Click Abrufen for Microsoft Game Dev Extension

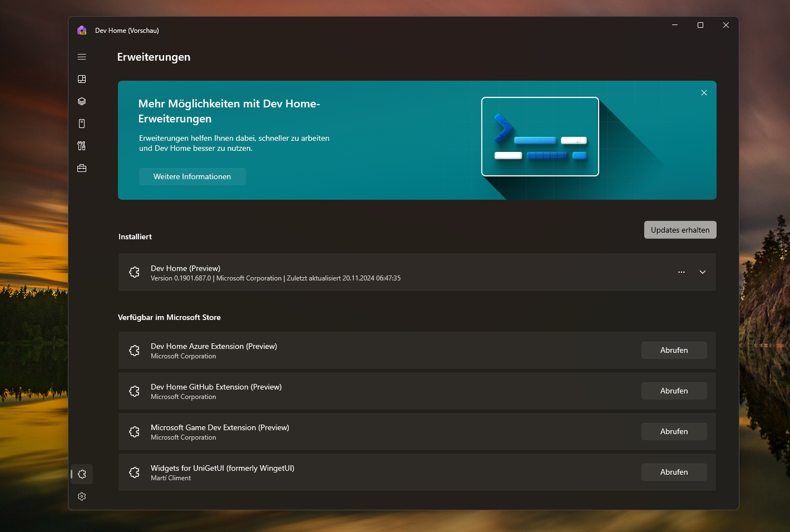click(x=674, y=431)
